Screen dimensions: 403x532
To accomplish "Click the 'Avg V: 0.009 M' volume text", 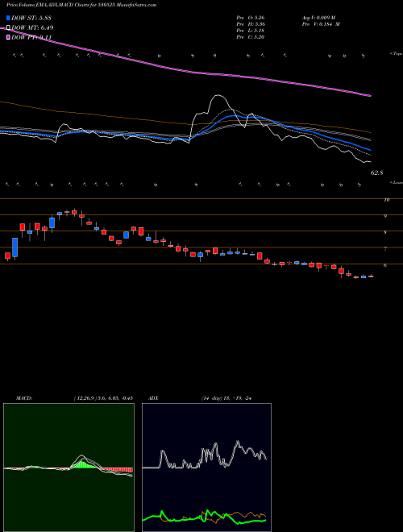I will tap(318, 18).
